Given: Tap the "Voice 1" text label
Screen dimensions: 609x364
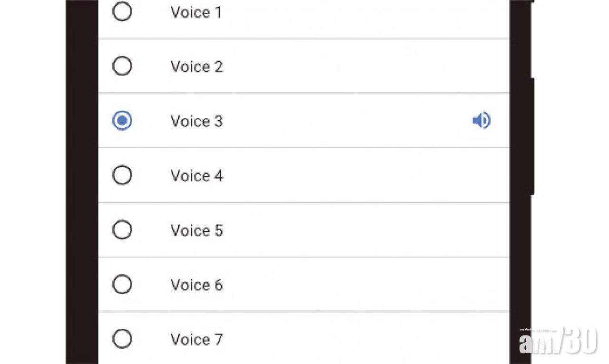Looking at the screenshot, I should tap(196, 12).
